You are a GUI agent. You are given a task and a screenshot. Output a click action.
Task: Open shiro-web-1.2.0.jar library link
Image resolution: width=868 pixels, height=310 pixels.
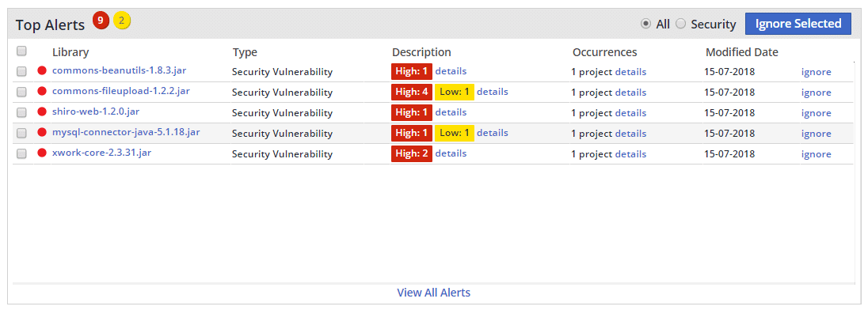[x=96, y=112]
